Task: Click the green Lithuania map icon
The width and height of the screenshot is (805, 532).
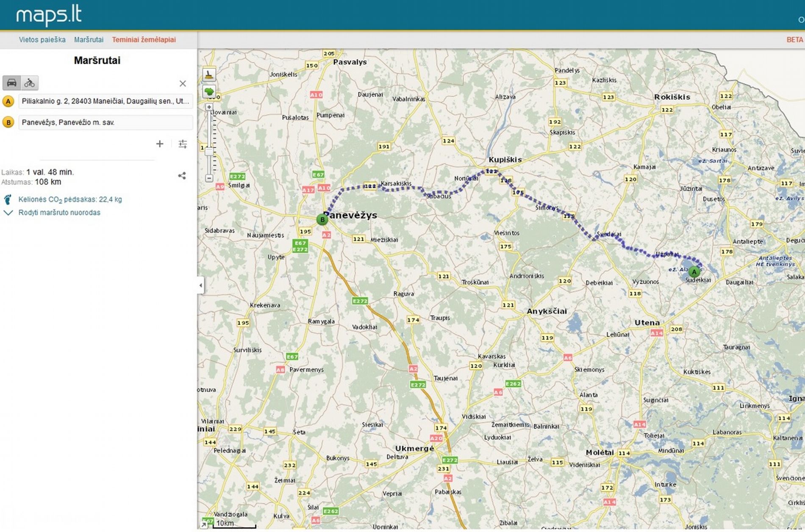Action: (209, 91)
